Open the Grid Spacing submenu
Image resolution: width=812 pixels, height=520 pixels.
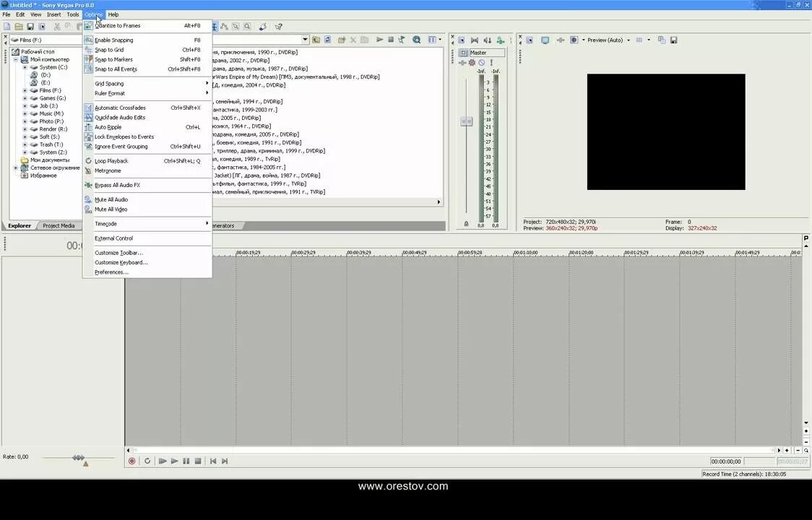(147, 83)
